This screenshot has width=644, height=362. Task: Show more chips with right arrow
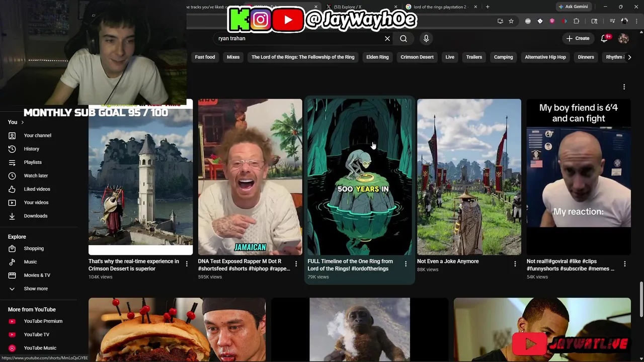point(629,57)
